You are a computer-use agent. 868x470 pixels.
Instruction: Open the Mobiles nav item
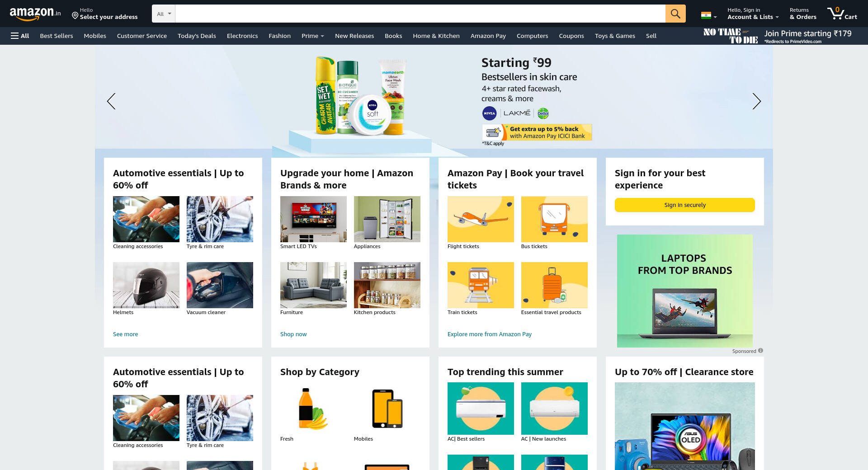click(x=95, y=36)
